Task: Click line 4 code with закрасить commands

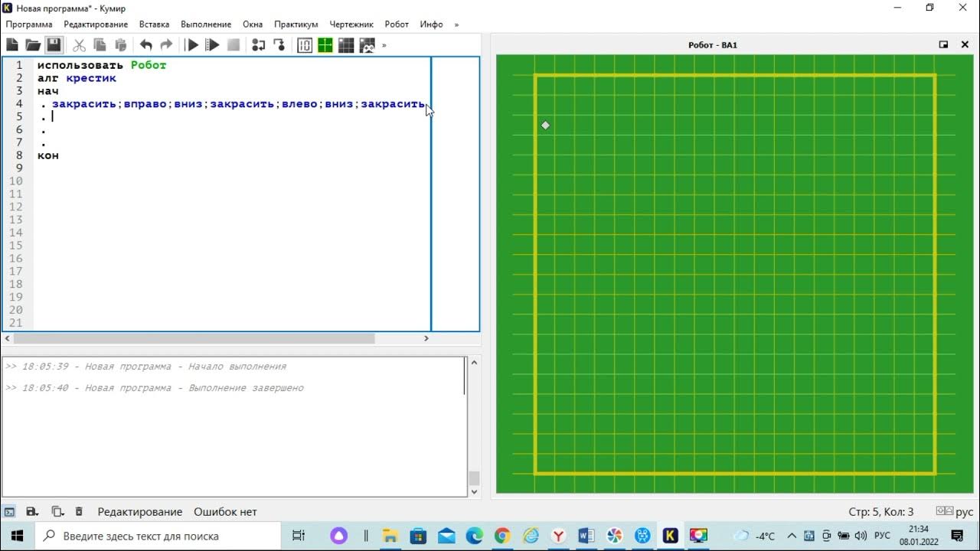Action: [x=238, y=103]
